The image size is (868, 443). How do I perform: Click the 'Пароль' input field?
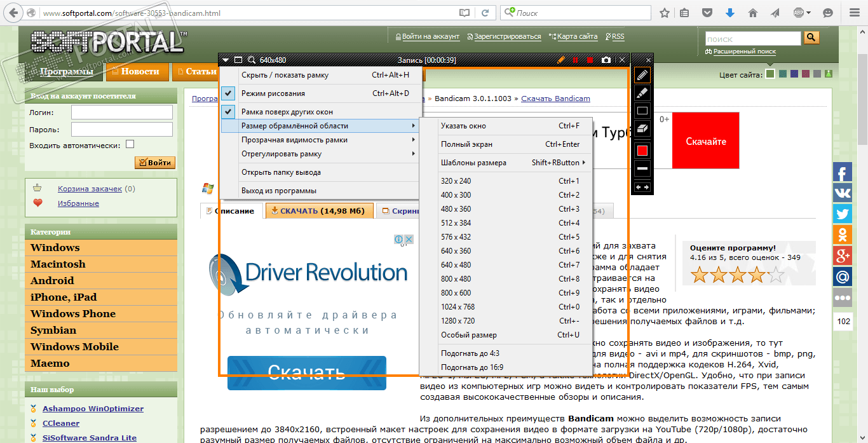tap(122, 130)
